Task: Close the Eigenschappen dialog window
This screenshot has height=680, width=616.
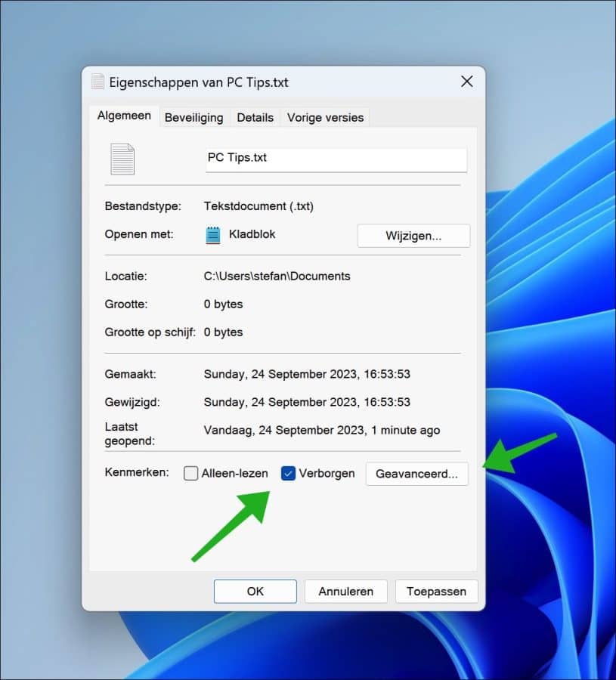Action: point(467,81)
